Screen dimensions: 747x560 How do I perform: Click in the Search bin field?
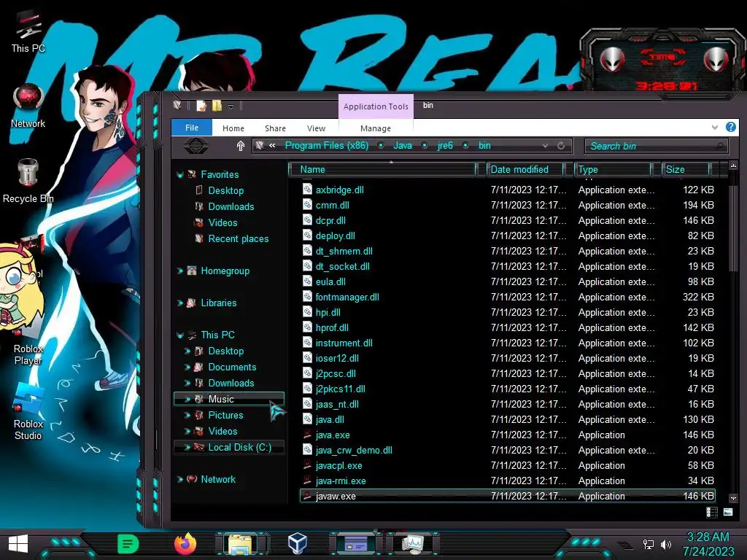(x=657, y=146)
